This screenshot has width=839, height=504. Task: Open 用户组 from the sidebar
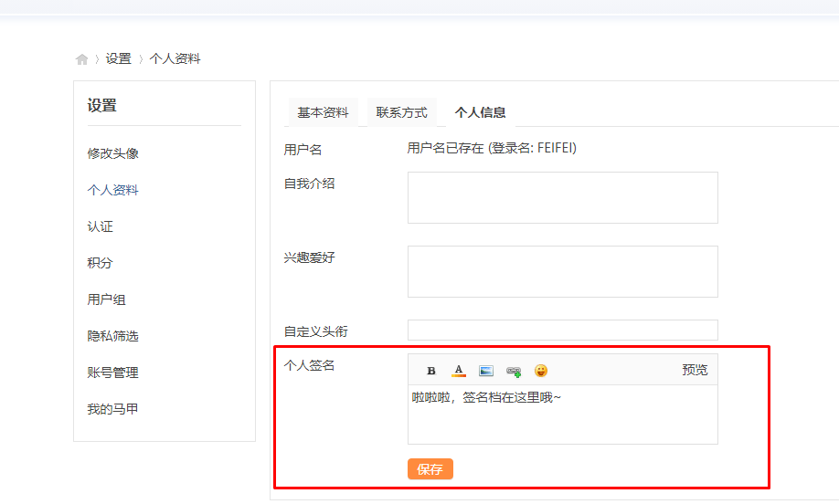coord(106,299)
